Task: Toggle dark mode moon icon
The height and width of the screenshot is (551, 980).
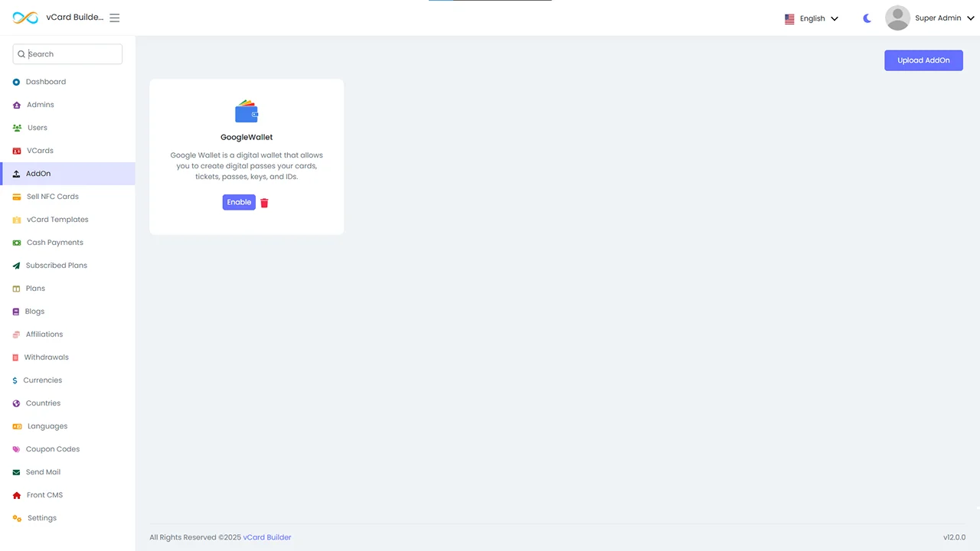Action: point(867,18)
